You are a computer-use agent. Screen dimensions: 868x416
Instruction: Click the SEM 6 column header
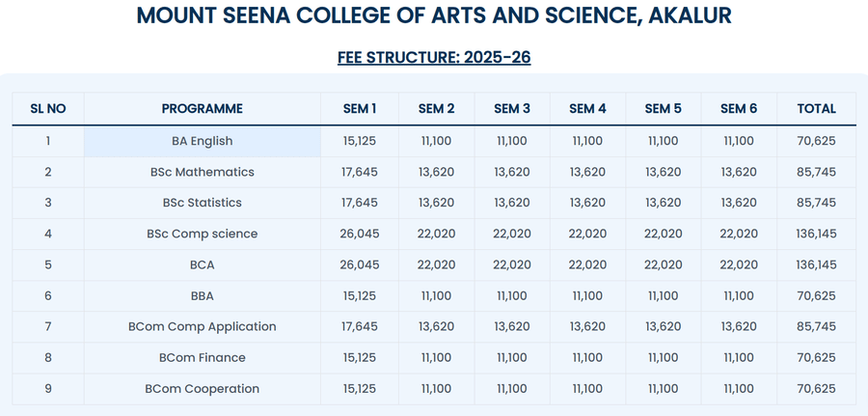tap(739, 109)
